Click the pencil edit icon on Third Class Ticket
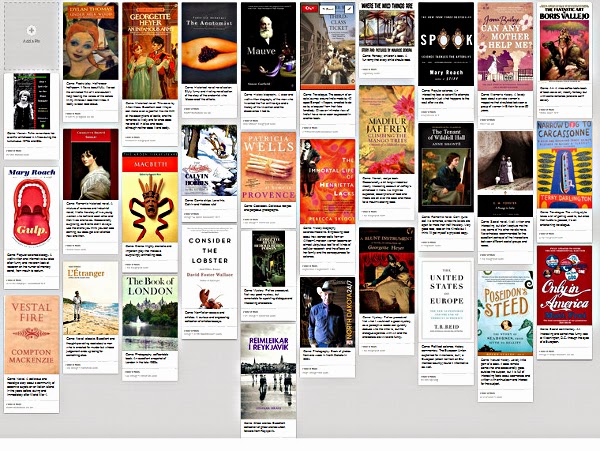600x451 pixels. pyautogui.click(x=349, y=9)
